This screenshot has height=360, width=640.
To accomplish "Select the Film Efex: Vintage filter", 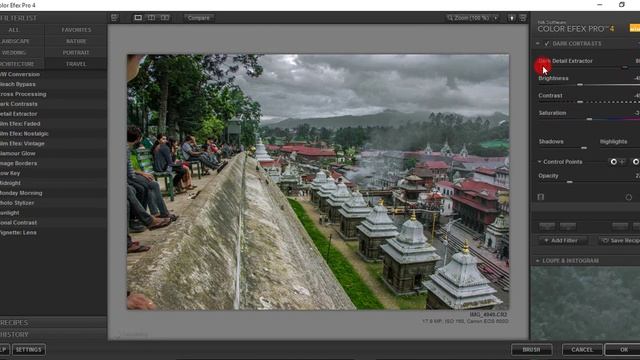I will click(53, 144).
